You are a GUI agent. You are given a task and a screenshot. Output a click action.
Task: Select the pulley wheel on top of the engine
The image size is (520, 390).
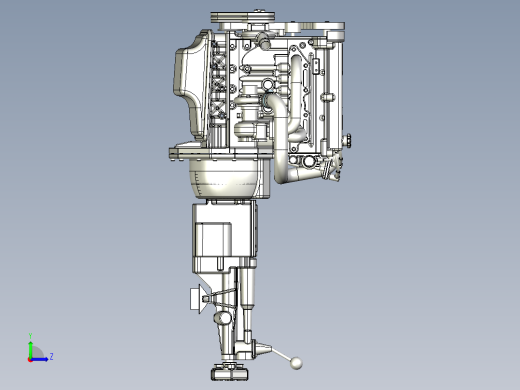pyautogui.click(x=242, y=17)
